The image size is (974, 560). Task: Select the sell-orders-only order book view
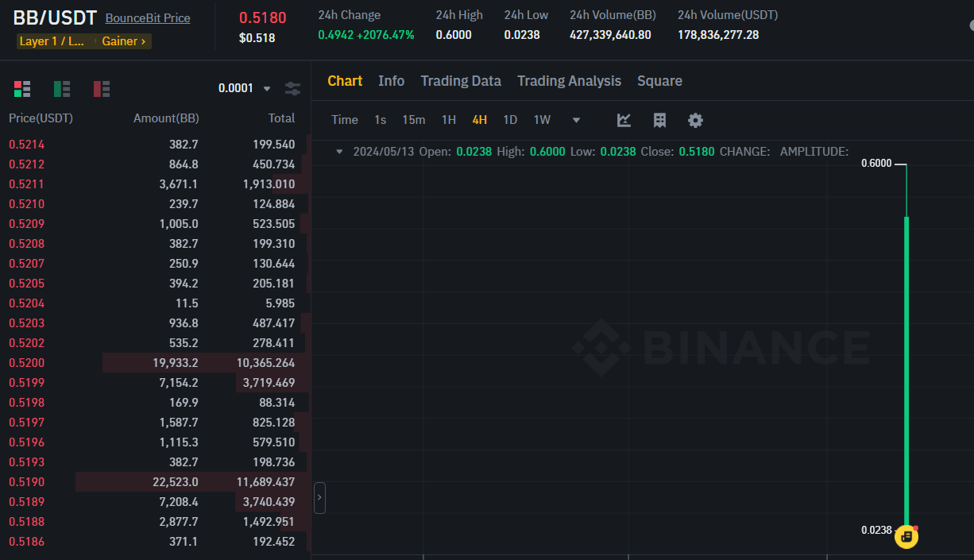[102, 89]
